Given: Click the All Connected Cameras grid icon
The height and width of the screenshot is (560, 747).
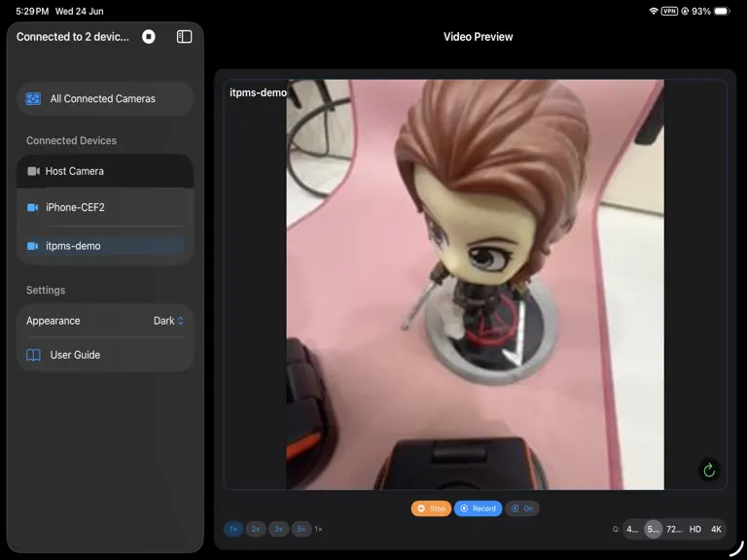Looking at the screenshot, I should pyautogui.click(x=33, y=98).
